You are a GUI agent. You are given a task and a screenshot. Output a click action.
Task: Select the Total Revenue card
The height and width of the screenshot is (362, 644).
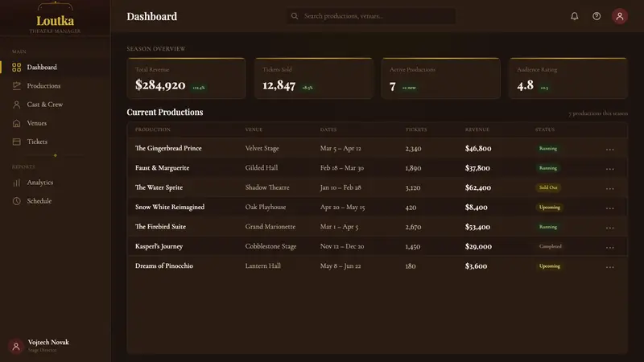tap(187, 78)
